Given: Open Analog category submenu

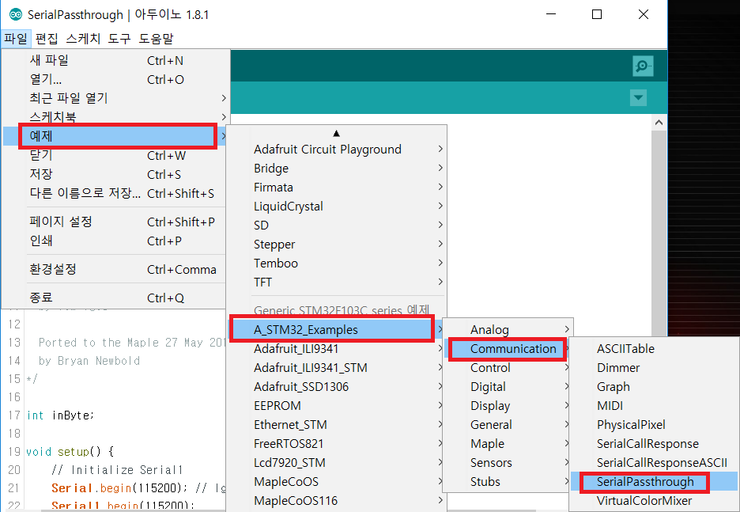Looking at the screenshot, I should [x=508, y=329].
